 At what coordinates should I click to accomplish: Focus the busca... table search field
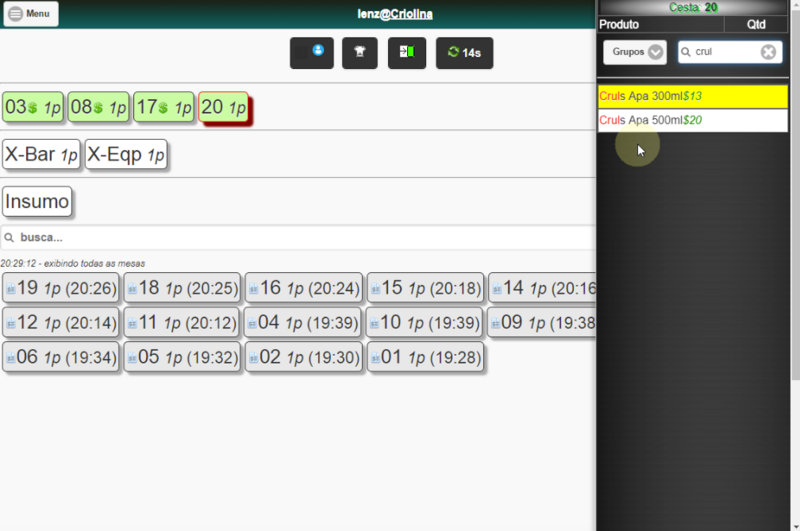click(x=298, y=238)
